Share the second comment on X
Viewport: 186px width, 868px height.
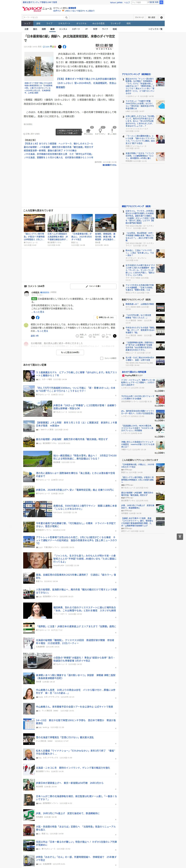114,336
